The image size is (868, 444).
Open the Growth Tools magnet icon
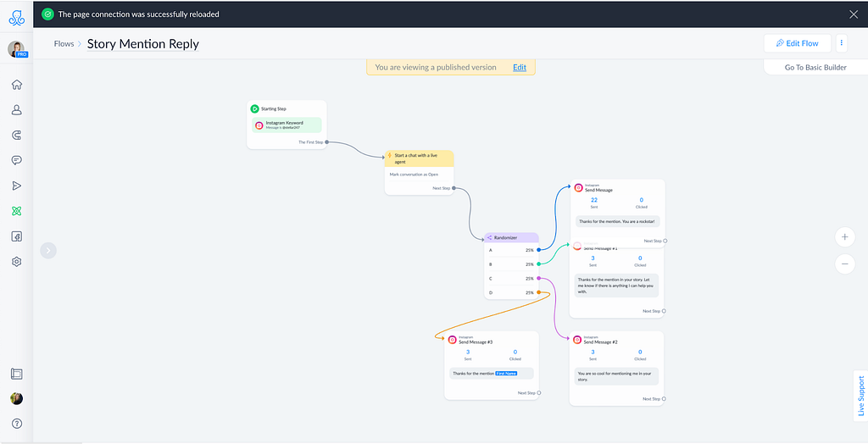[x=17, y=135]
